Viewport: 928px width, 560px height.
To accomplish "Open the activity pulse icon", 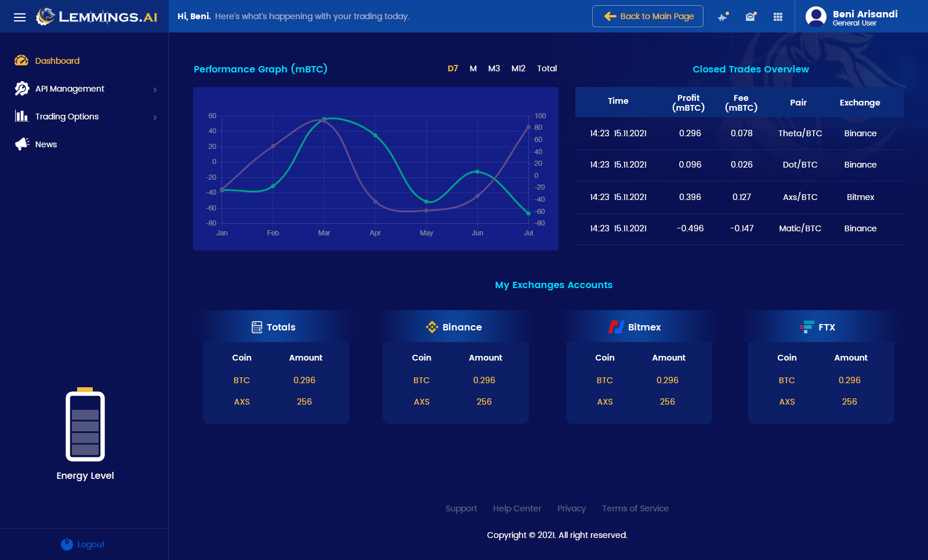I will (x=723, y=17).
